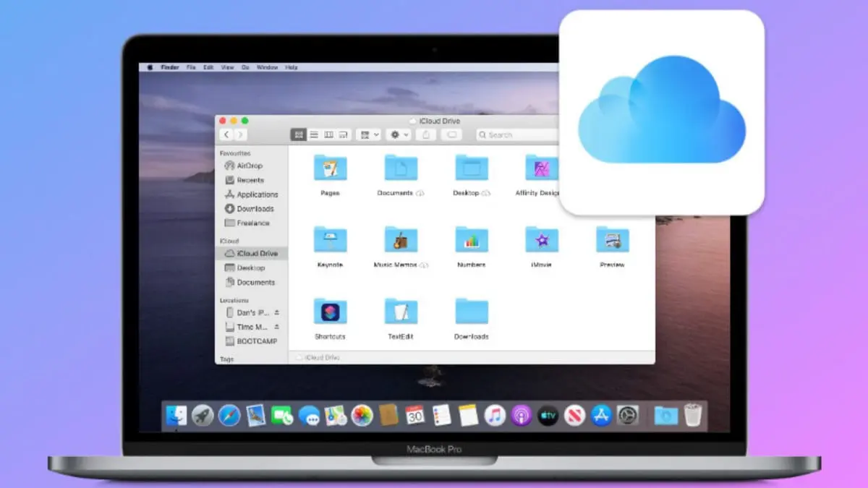Open the Documents folder icon in the file grid

pos(401,168)
